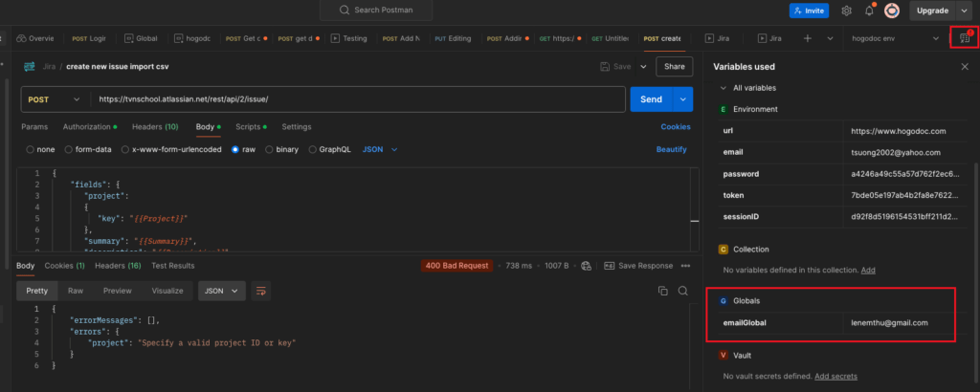Copy the response body with the copy icon
The image size is (980, 392).
coord(663,291)
